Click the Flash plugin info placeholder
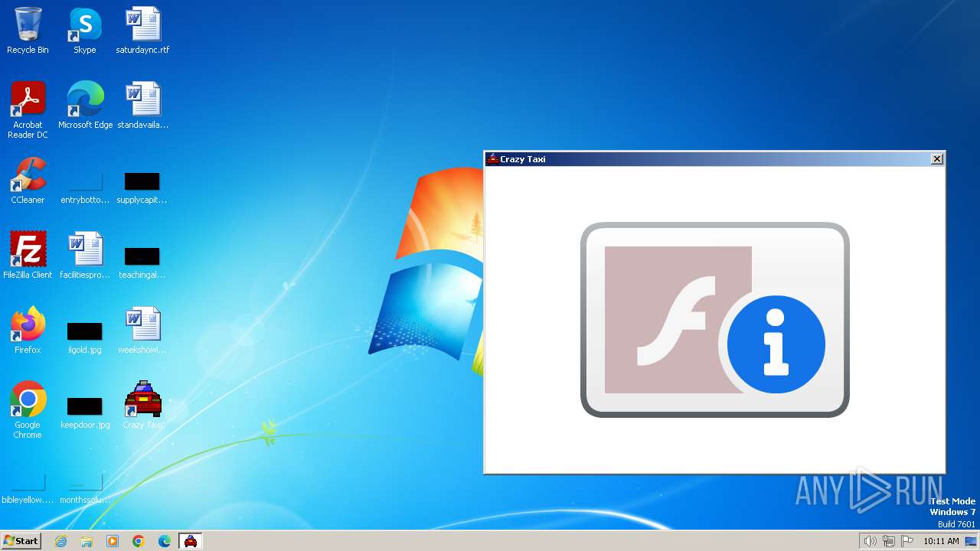Screen dimensions: 980x551 [x=715, y=320]
